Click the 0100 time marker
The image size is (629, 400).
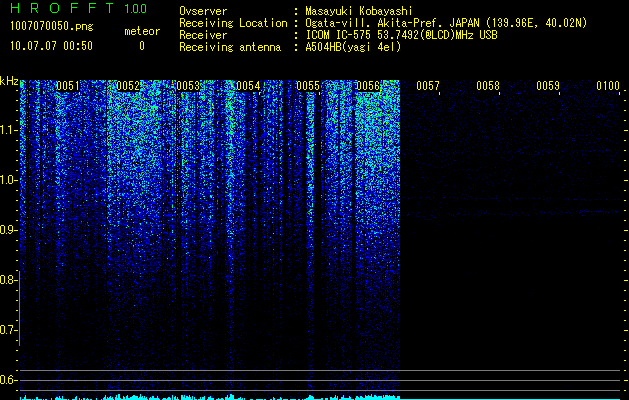608,86
